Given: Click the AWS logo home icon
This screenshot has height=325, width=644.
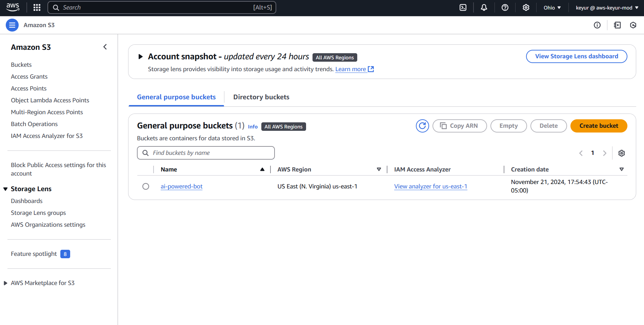Looking at the screenshot, I should pos(13,7).
